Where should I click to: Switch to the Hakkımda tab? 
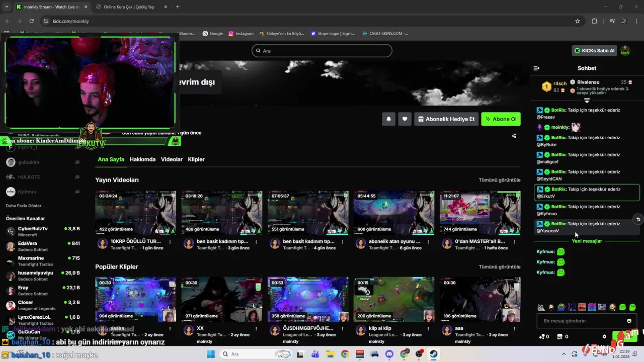(x=142, y=159)
